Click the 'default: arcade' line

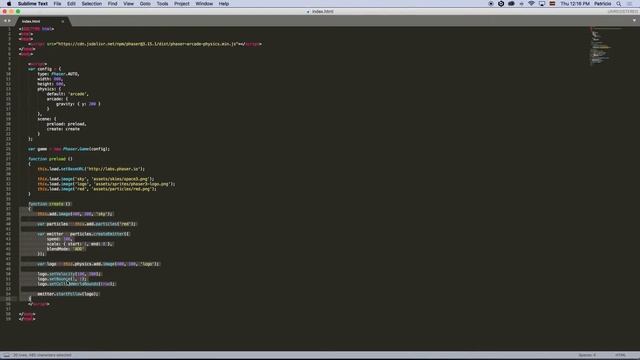coord(68,94)
